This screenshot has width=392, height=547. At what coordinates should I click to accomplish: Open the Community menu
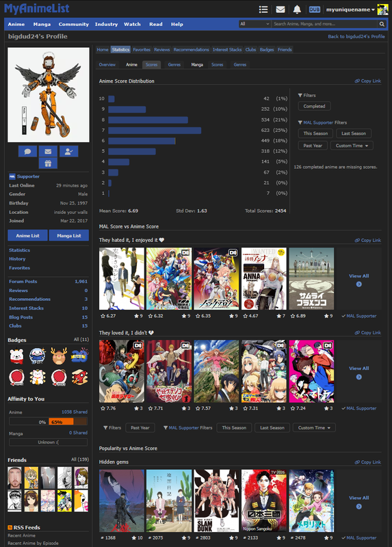pyautogui.click(x=74, y=24)
